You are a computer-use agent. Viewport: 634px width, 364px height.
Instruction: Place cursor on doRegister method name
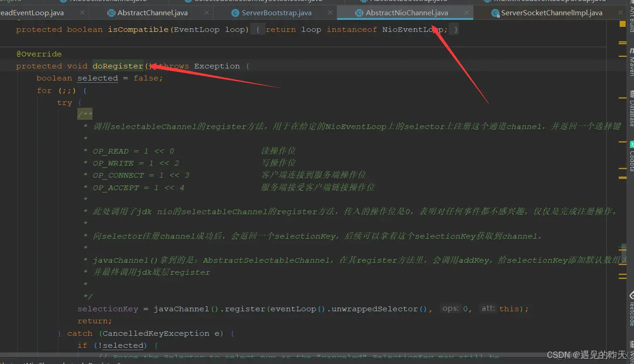pos(118,66)
